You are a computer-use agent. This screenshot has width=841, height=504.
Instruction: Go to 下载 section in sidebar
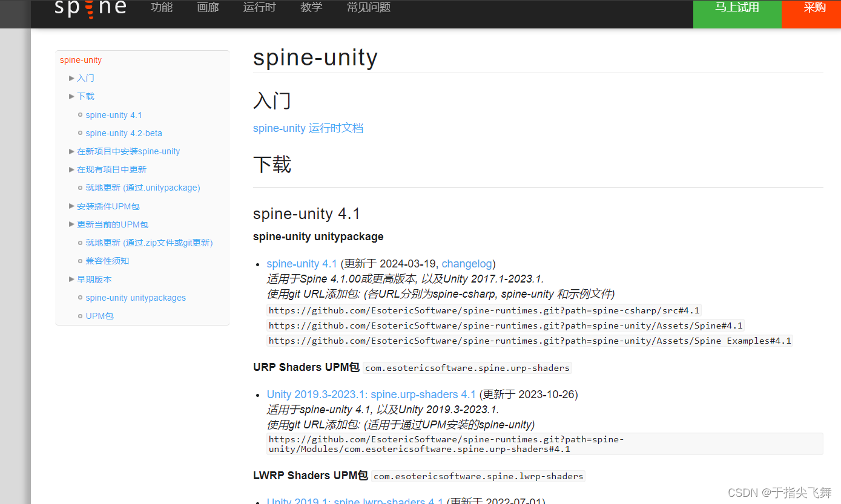(x=85, y=96)
